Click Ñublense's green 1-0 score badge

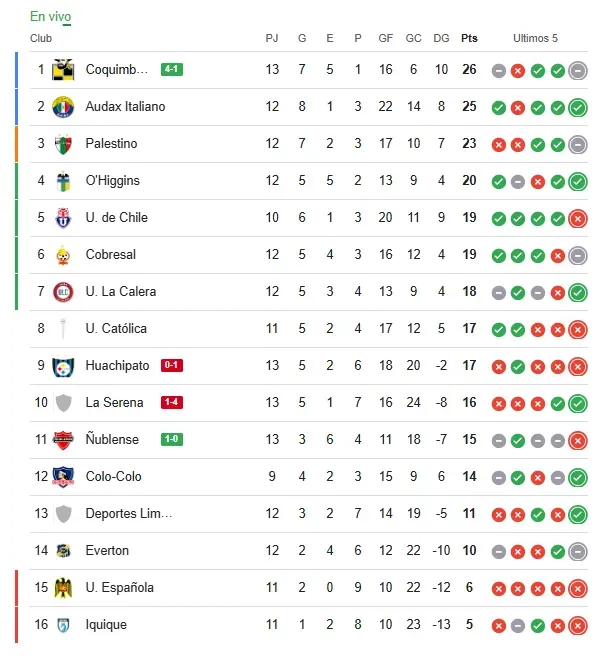172,440
